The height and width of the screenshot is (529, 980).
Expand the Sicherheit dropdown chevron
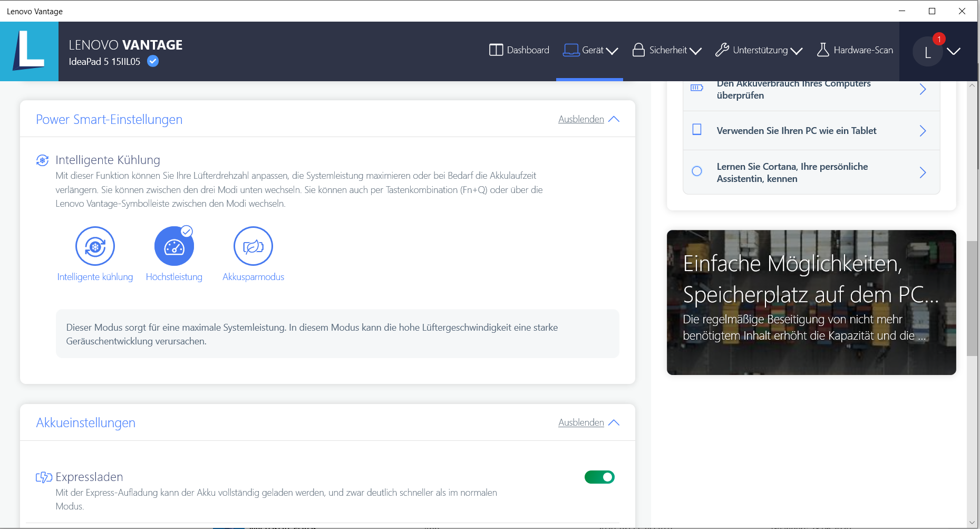point(695,51)
